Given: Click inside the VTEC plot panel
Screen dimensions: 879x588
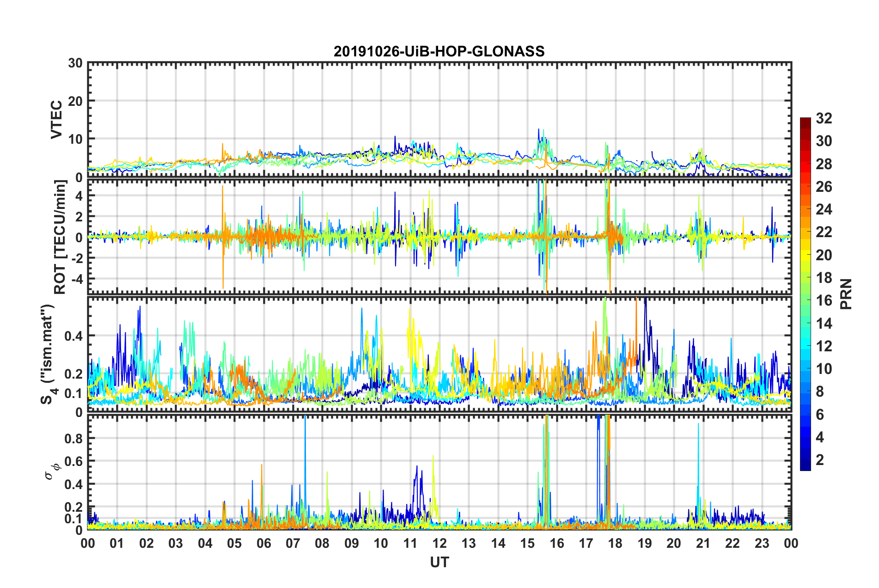Looking at the screenshot, I should [x=439, y=119].
